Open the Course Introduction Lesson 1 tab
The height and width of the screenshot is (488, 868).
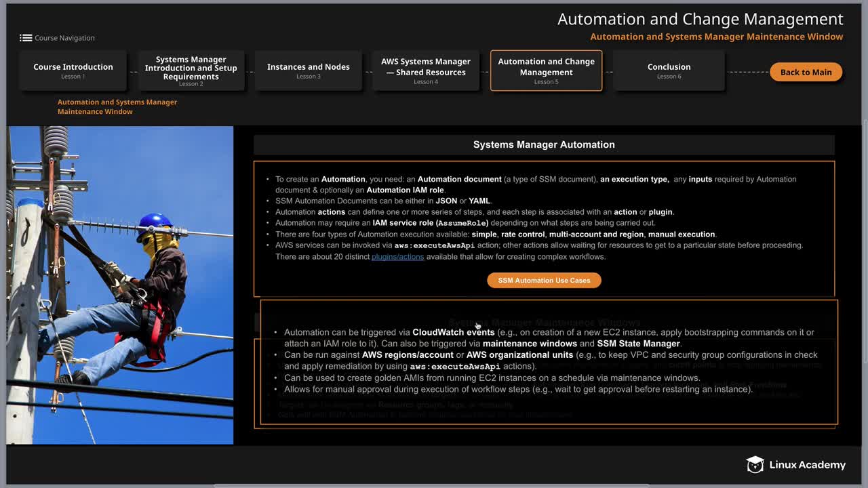pos(73,70)
